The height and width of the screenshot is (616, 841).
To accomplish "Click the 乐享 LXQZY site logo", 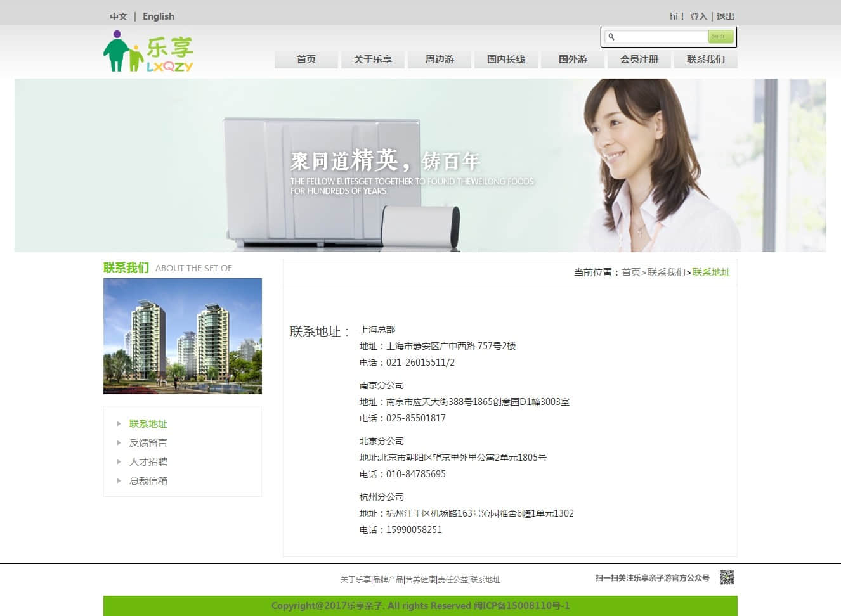I will pos(148,52).
